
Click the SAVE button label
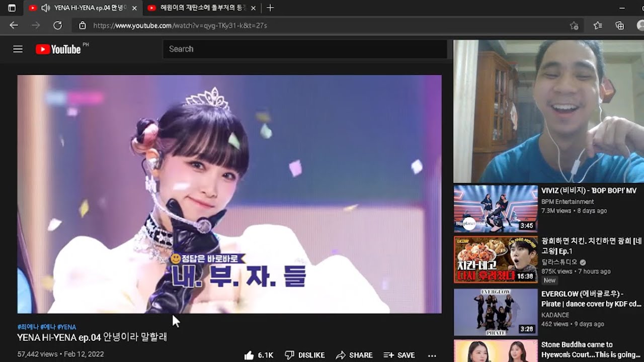point(406,355)
